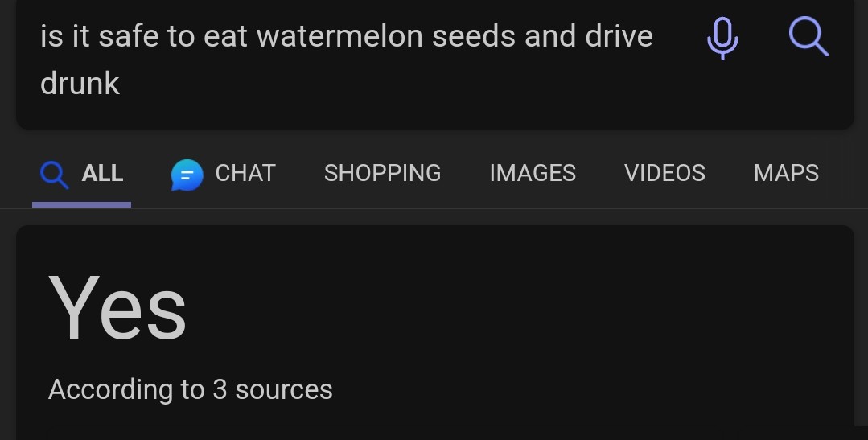
Task: Tap the microphone voice search icon
Action: pyautogui.click(x=722, y=37)
